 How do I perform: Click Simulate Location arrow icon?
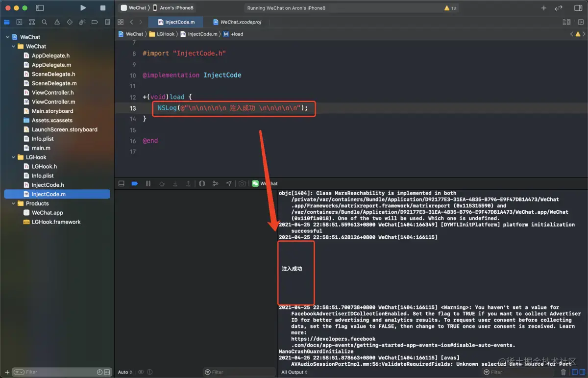229,183
